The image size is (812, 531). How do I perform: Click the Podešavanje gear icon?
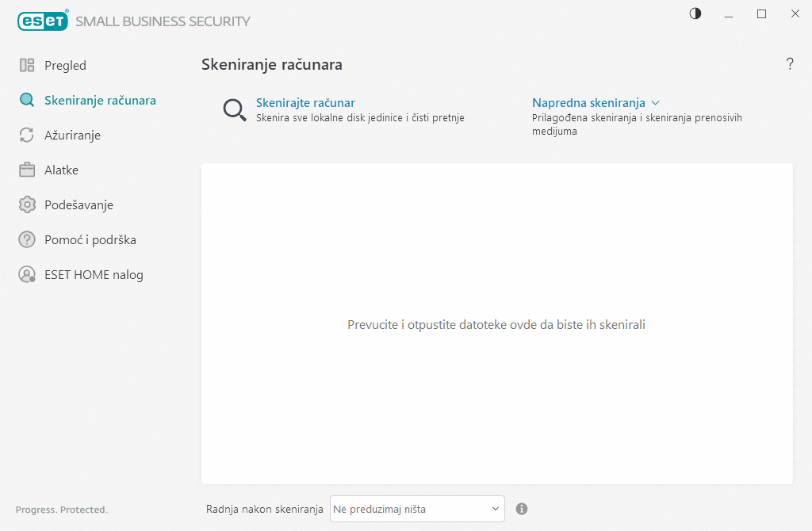pos(27,205)
